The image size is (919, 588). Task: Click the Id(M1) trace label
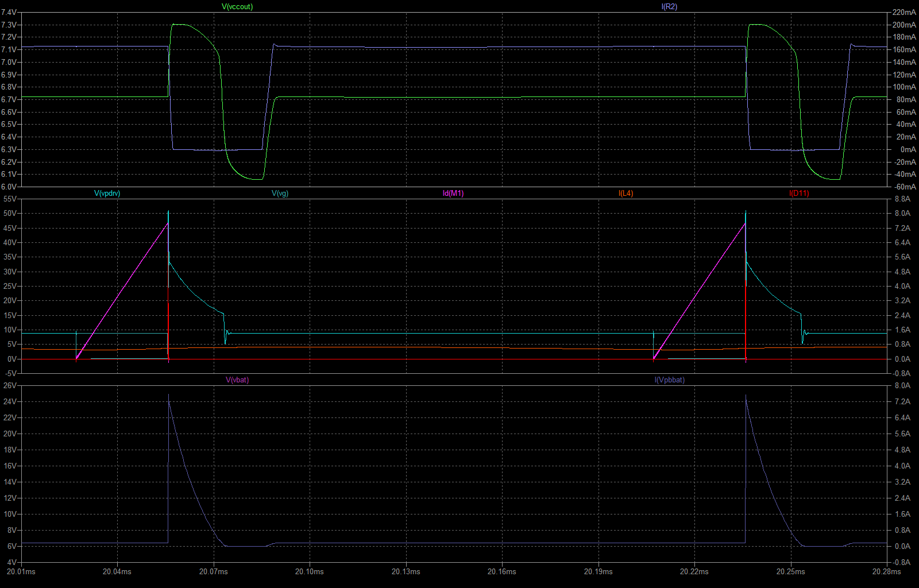click(453, 194)
